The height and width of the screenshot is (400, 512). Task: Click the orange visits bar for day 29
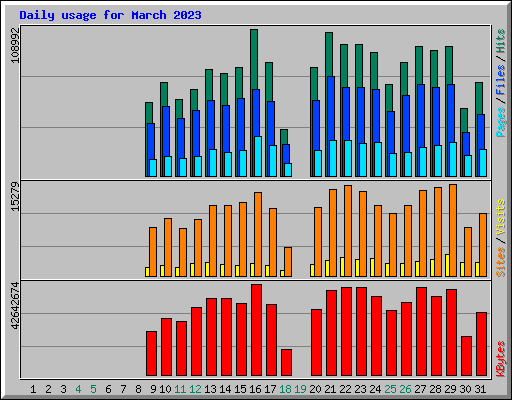click(x=453, y=230)
